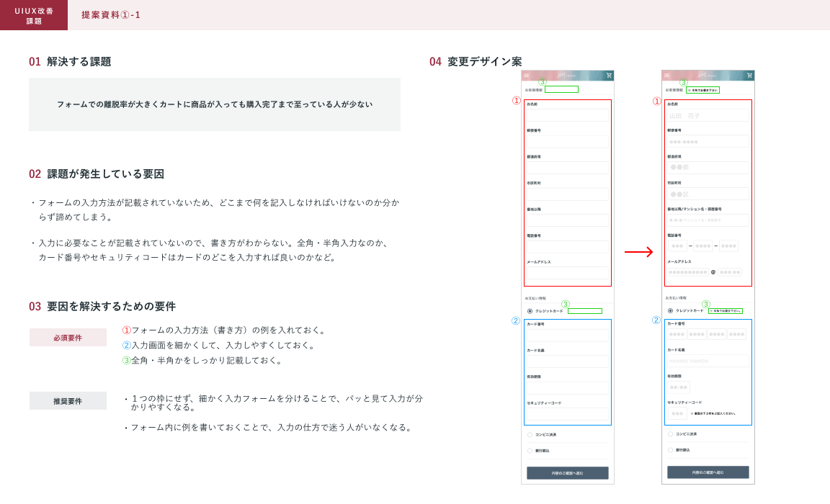Image resolution: width=830 pixels, height=504 pixels.
Task: Open hamburger menu in right mockup
Action: 666,76
